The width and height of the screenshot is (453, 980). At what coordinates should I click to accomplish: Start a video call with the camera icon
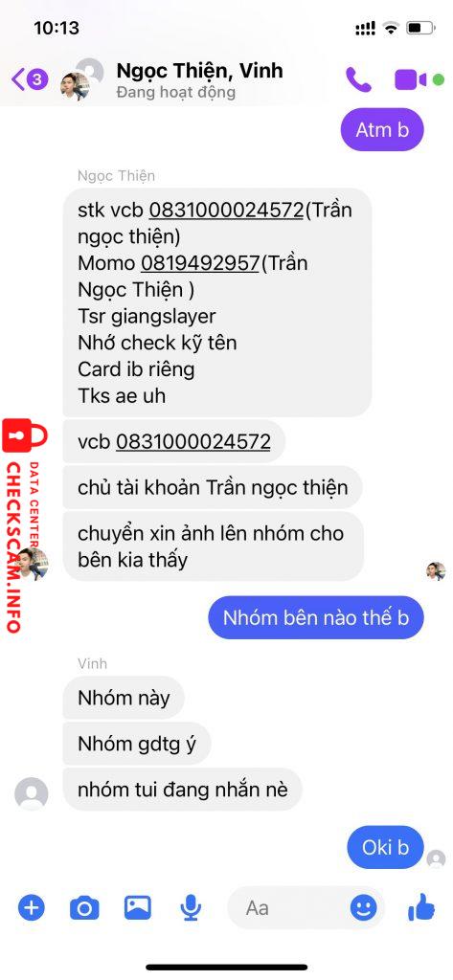tap(411, 80)
